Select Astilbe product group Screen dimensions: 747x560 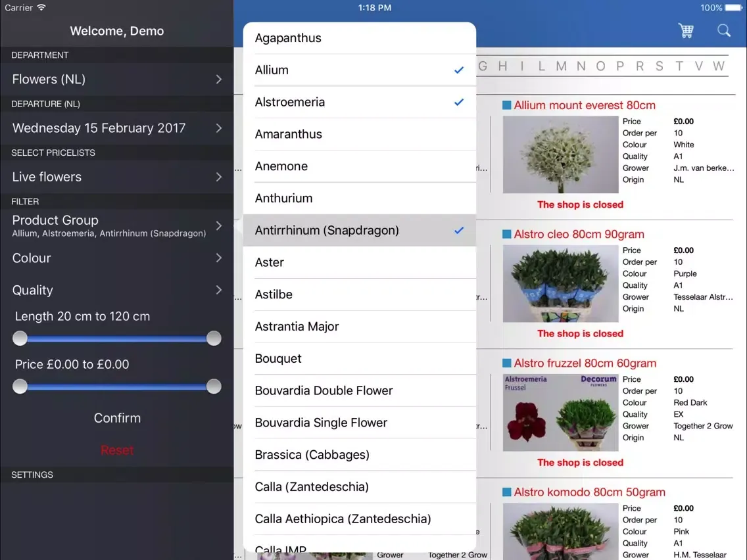point(360,294)
